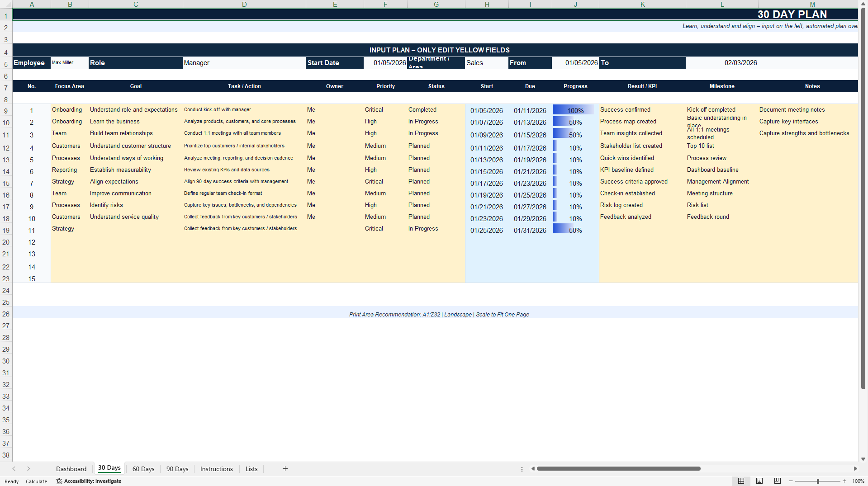
Task: Click the zoom level 100% readout
Action: (858, 481)
